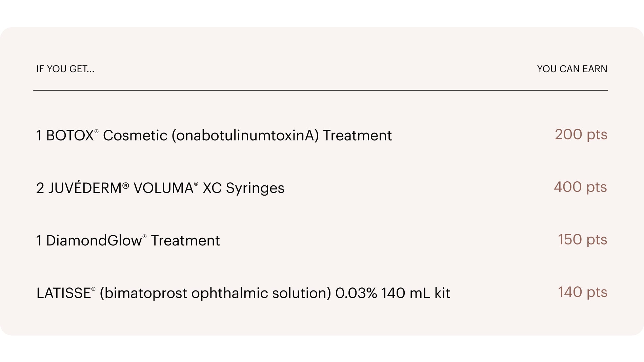Screen dimensions: 644x362
Task: Click the LATISSE product name
Action: [x=64, y=293]
